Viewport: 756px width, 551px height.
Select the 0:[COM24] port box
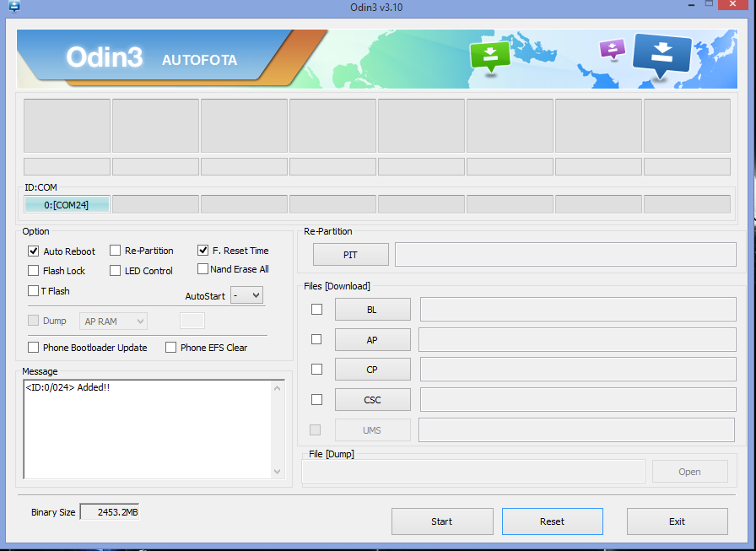pos(67,204)
